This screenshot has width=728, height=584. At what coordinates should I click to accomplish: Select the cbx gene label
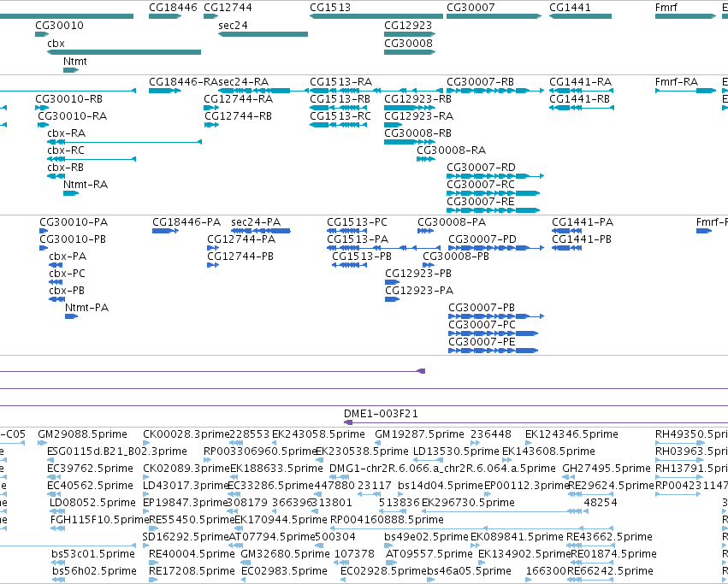(x=56, y=44)
